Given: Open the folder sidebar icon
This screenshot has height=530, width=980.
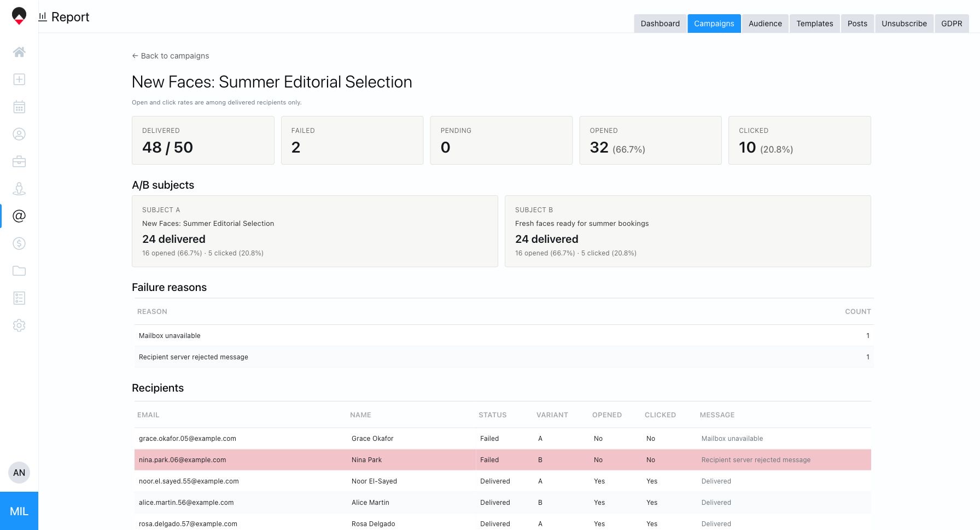Looking at the screenshot, I should pos(19,271).
